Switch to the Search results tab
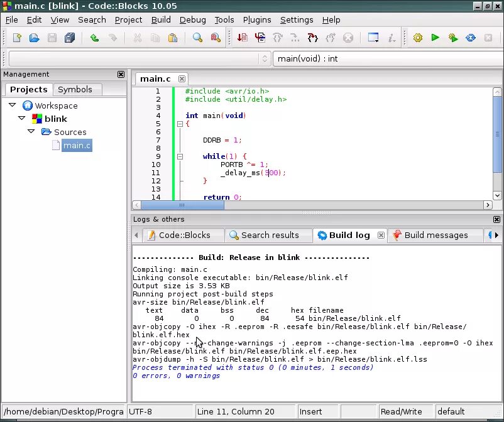The width and height of the screenshot is (504, 422). click(x=268, y=235)
